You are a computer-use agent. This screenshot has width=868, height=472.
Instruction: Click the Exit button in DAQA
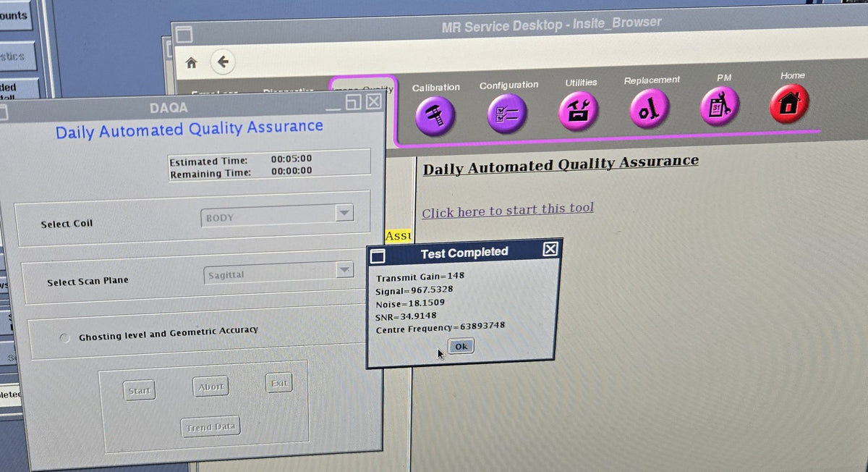coord(279,383)
